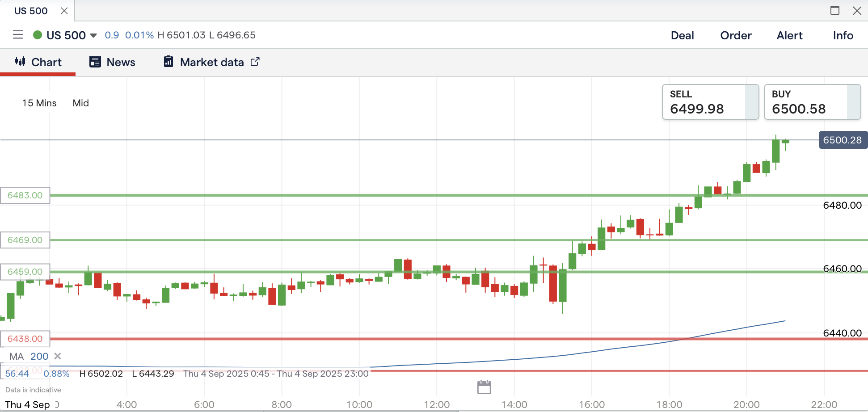Open the Order ticket
868x412 pixels.
(x=736, y=35)
